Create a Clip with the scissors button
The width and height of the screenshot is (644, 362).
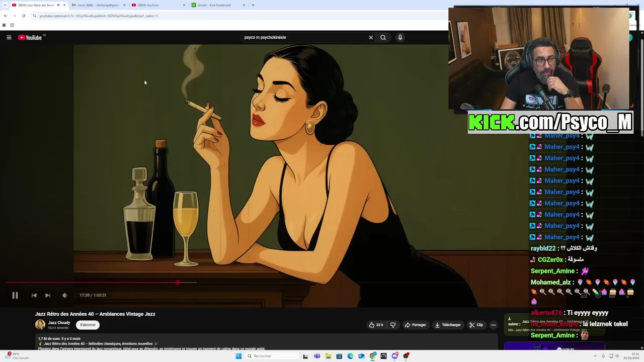tap(476, 325)
